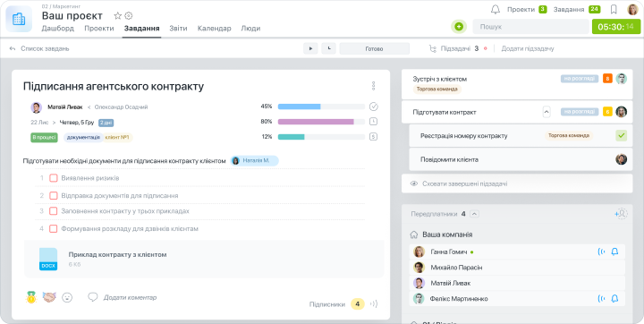Toggle the green checkmark on Реєстрація номеру контракту

point(621,136)
